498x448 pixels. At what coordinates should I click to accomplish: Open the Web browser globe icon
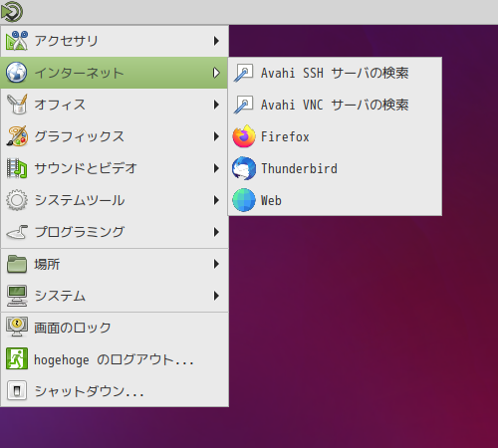pos(244,200)
